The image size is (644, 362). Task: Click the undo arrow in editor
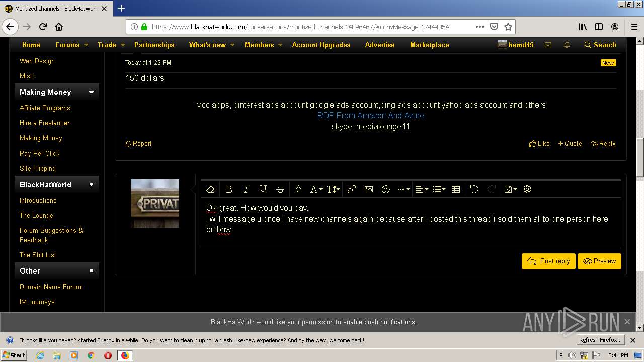pos(474,189)
